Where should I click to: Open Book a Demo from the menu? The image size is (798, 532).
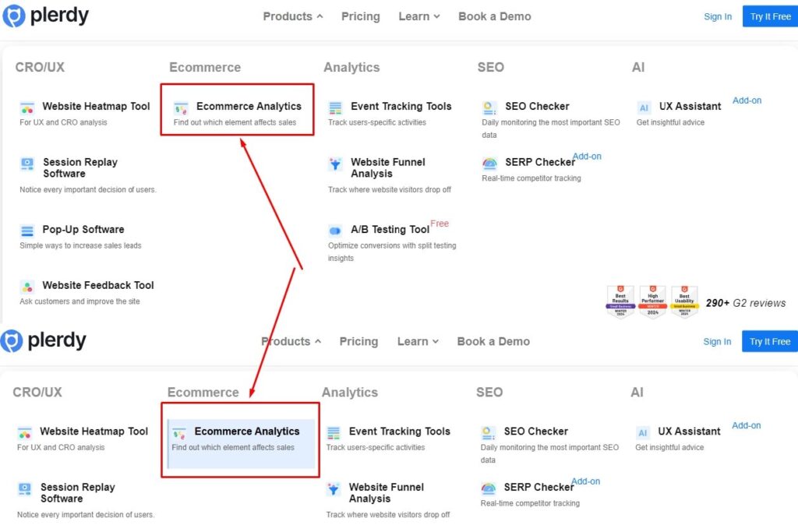click(494, 16)
